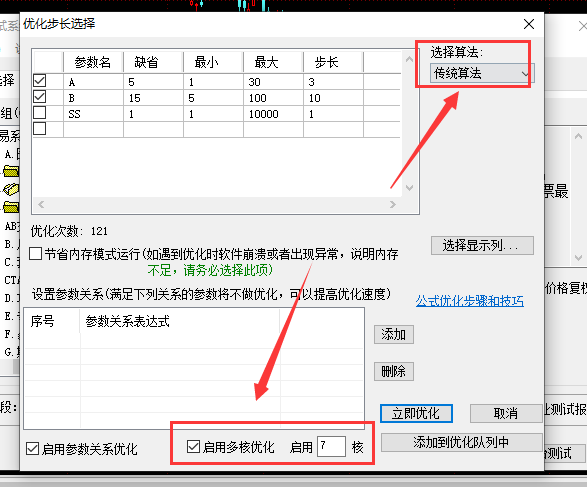Click scroll-up arrow in background right panel
The image size is (587, 487).
578,136
